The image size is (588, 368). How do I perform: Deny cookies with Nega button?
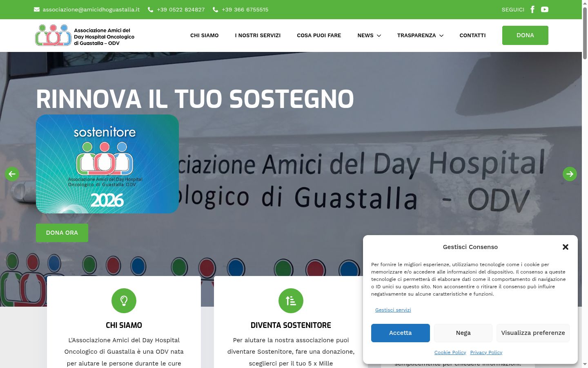point(463,333)
